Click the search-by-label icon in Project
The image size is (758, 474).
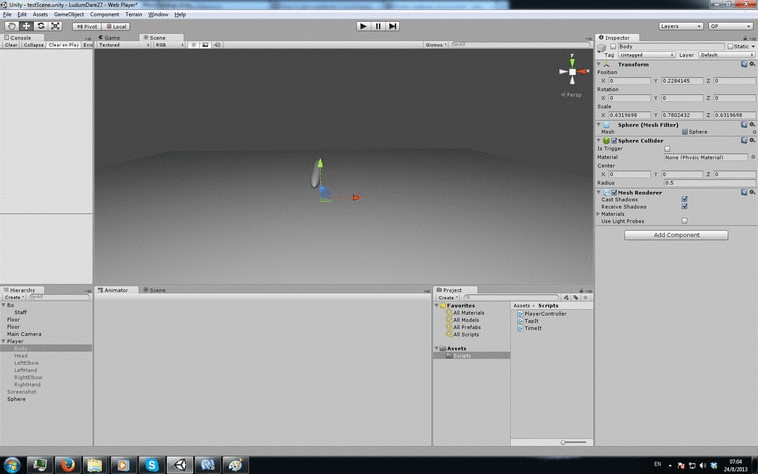(576, 298)
